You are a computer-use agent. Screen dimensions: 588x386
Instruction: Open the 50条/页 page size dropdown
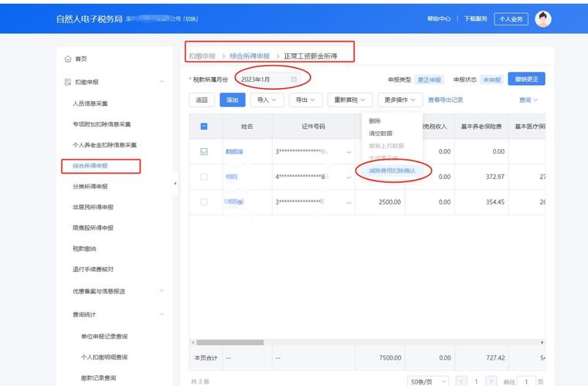tap(428, 381)
